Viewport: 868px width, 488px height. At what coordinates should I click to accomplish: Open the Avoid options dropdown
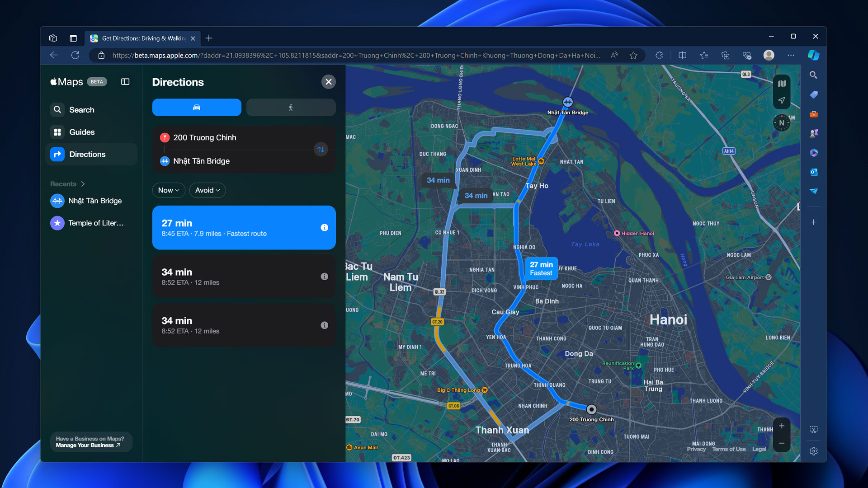pyautogui.click(x=208, y=190)
